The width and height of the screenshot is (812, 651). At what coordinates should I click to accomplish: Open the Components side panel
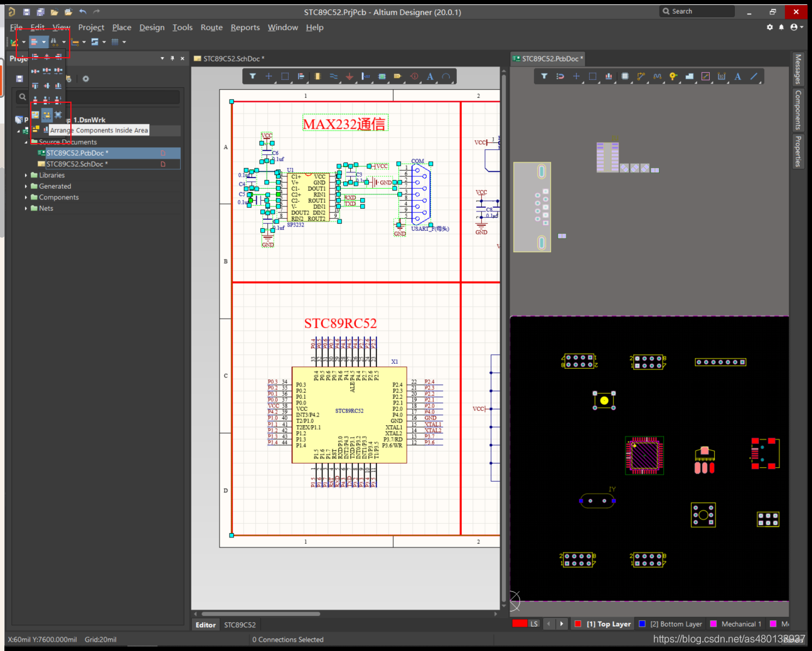[798, 110]
